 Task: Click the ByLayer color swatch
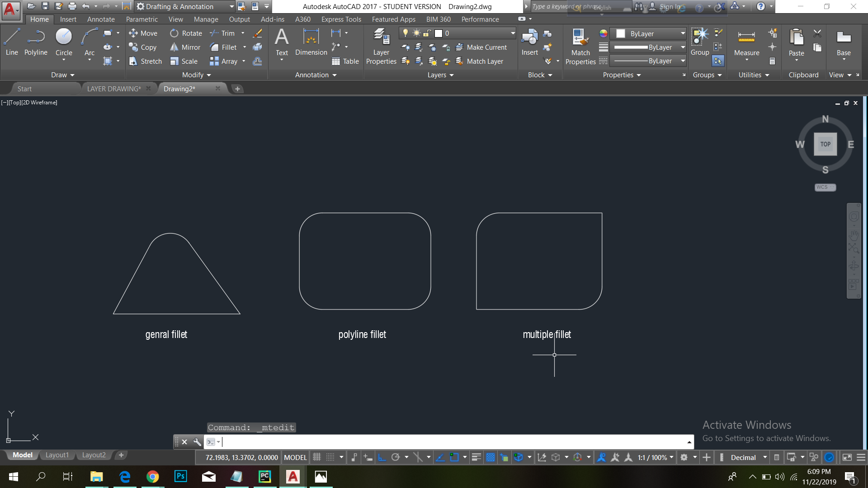point(621,33)
